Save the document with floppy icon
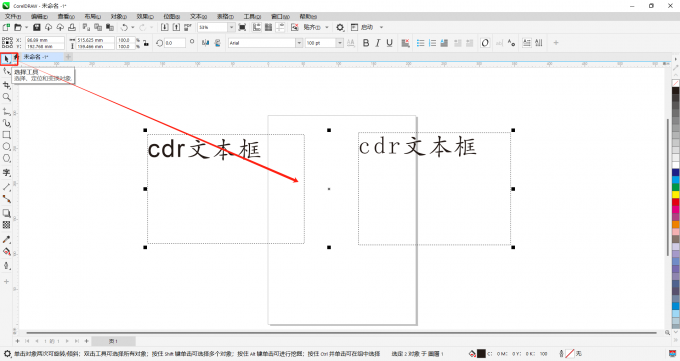The height and width of the screenshot is (361, 680). (x=36, y=27)
